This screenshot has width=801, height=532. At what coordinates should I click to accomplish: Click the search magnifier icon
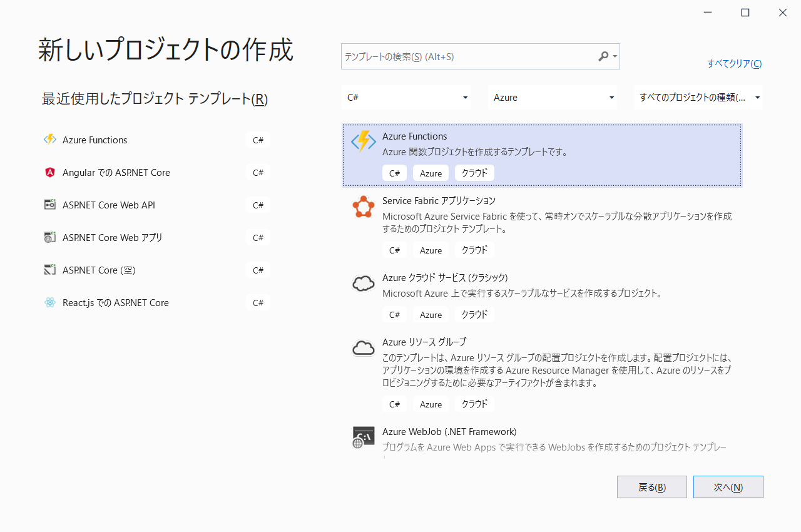(x=603, y=56)
